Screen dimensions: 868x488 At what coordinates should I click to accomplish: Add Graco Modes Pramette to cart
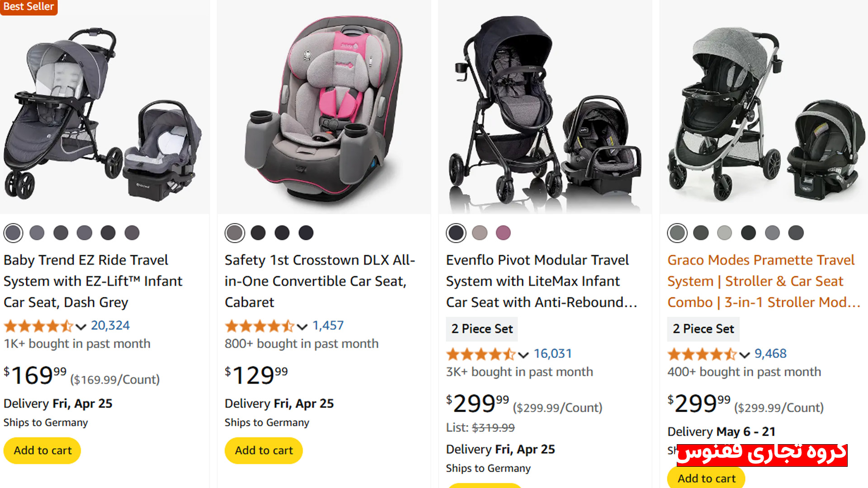706,478
